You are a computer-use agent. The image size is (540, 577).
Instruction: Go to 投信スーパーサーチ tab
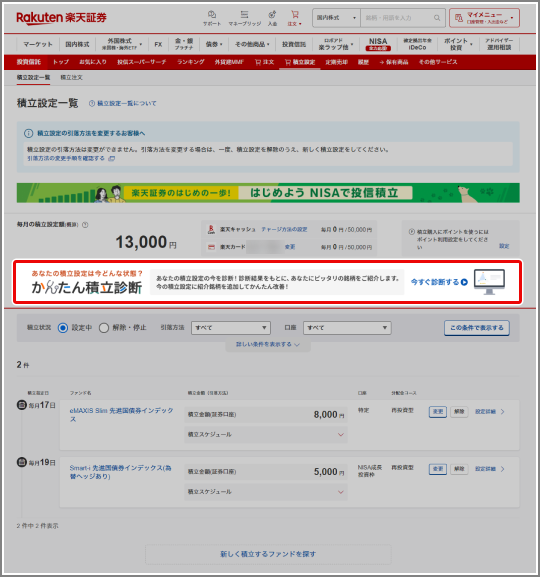click(142, 62)
